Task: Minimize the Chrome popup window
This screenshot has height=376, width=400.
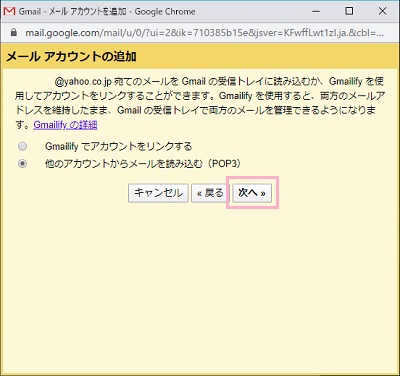Action: point(316,11)
